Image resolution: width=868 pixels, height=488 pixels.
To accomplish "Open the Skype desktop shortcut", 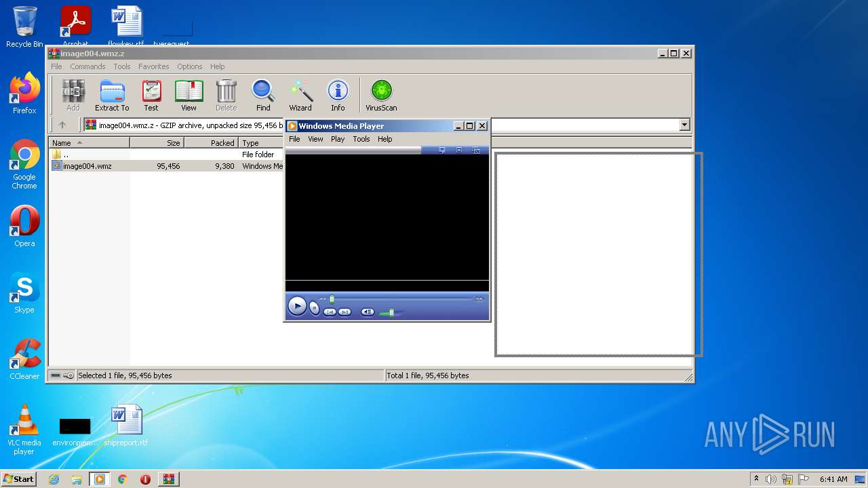I will [x=24, y=293].
